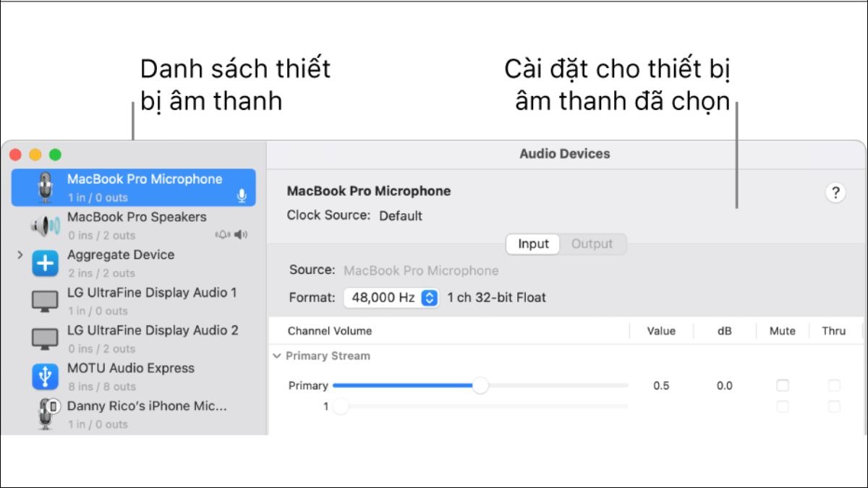The height and width of the screenshot is (488, 868).
Task: Select LG UltraFine Display Audio 2 name
Action: tap(153, 330)
